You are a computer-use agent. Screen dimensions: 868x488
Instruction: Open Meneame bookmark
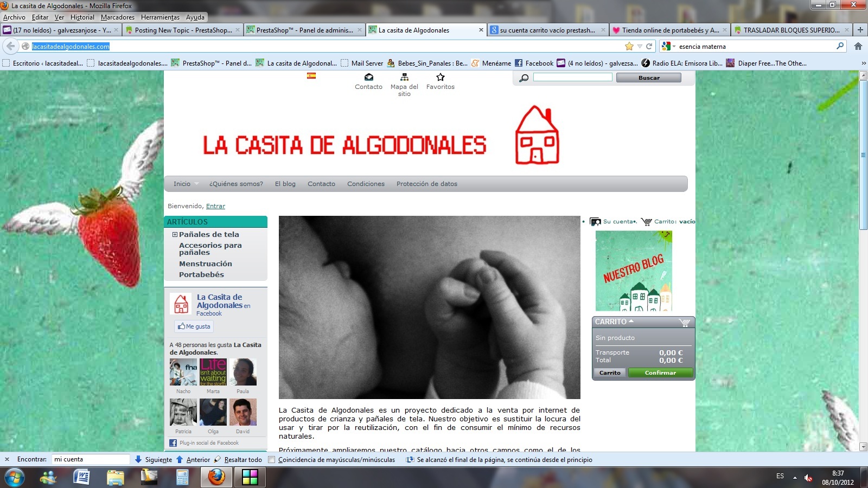[491, 63]
